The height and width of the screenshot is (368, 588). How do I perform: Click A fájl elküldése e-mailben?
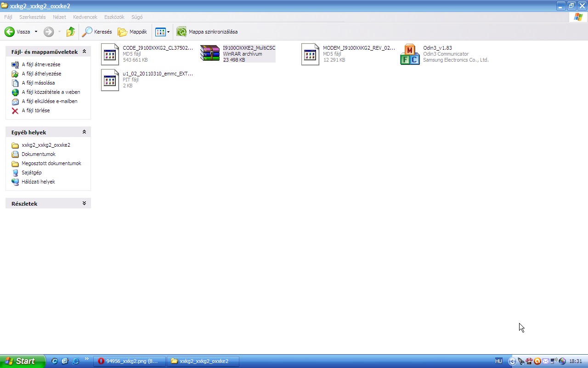pyautogui.click(x=50, y=101)
